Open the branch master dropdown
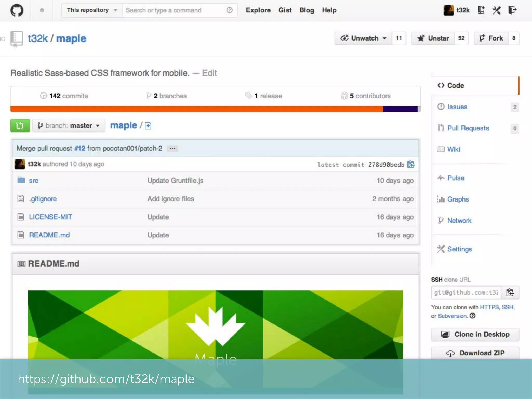532x399 pixels. pos(69,126)
